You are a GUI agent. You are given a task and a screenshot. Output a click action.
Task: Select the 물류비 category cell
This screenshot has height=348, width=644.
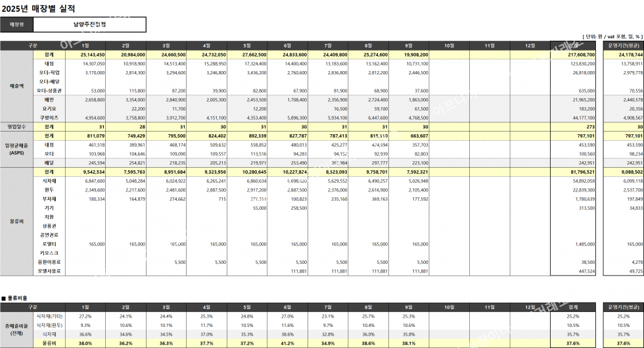[x=16, y=221]
